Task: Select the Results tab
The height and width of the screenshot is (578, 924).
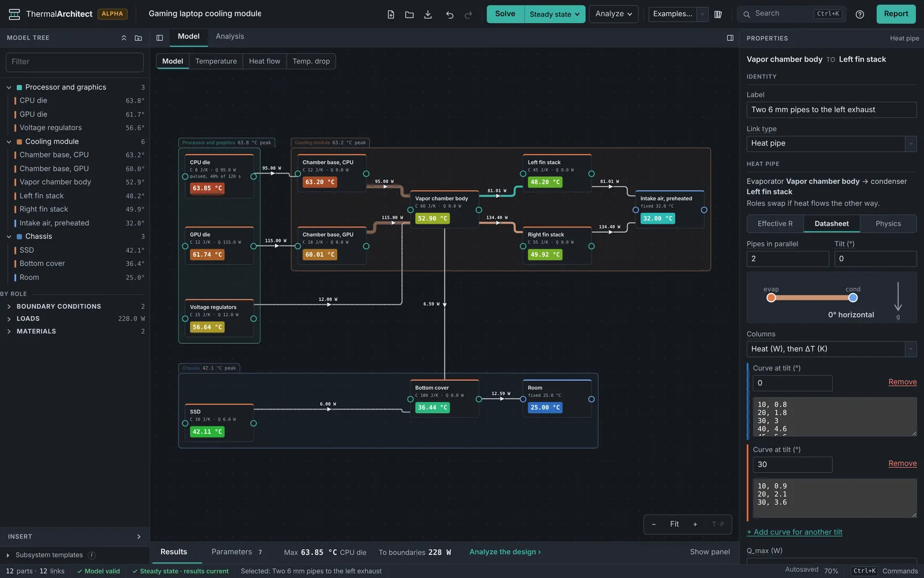Action: (174, 552)
